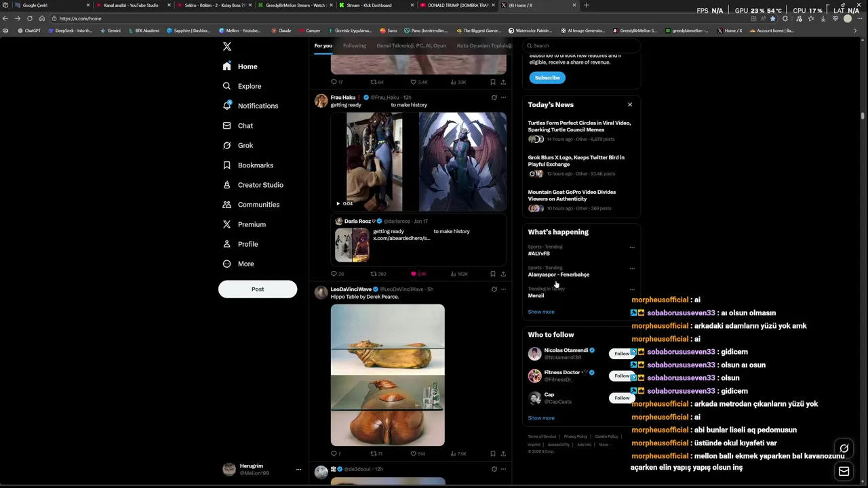Open the ChatGPT bookmark in bookmarks bar
Screen dimensions: 868x488
(x=29, y=30)
